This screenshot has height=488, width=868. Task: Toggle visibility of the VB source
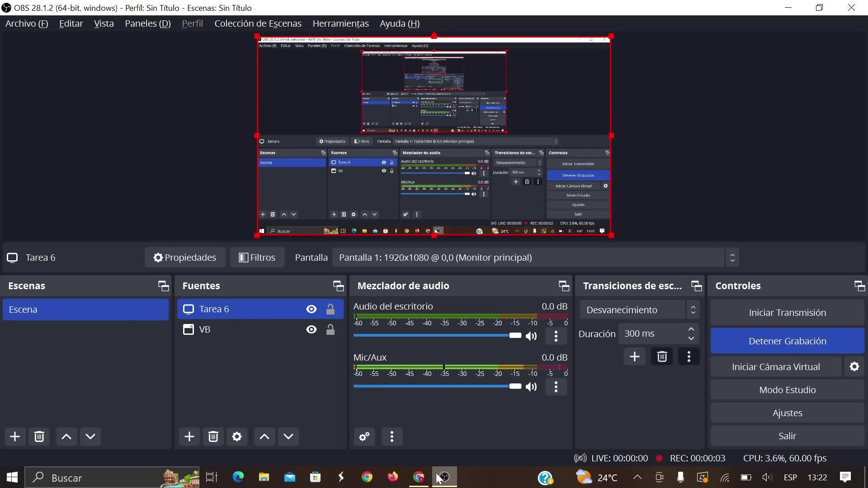click(x=311, y=329)
